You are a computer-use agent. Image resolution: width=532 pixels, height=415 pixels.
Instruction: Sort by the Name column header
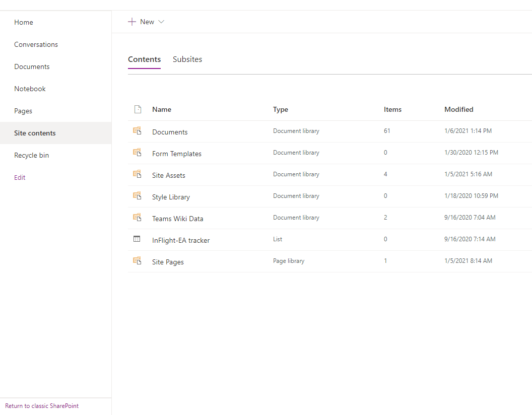(x=162, y=109)
